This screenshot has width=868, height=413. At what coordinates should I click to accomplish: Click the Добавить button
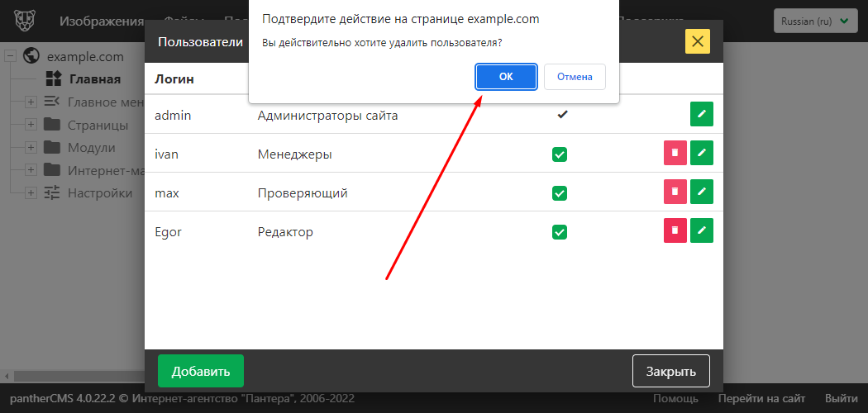pos(200,371)
